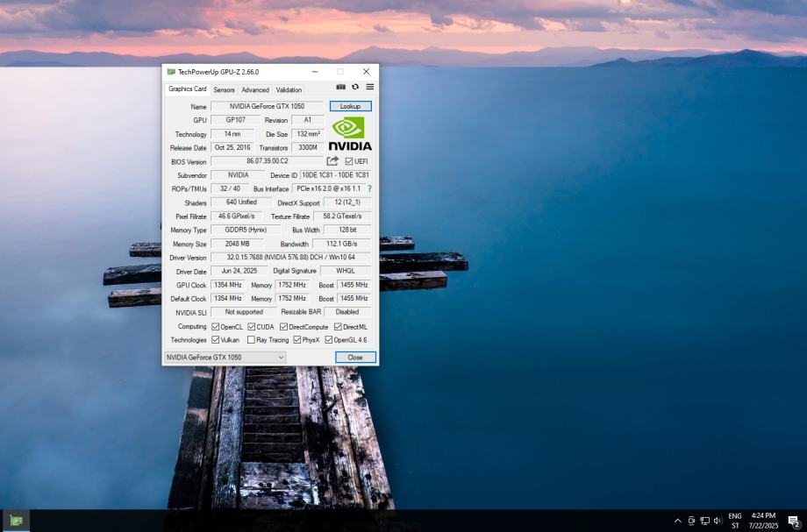Toggle the Ray Tracing checkbox
This screenshot has width=807, height=532.
[x=251, y=340]
